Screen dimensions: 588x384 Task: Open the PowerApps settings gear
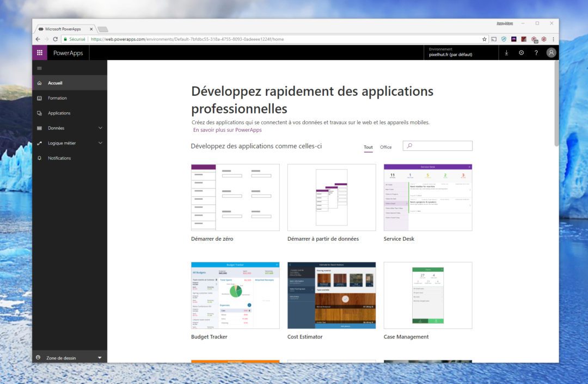click(x=521, y=52)
